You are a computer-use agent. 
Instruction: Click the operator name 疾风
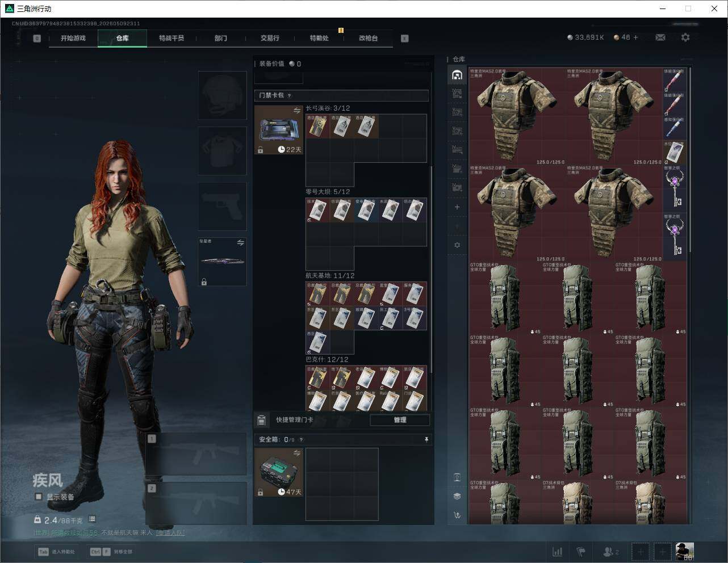[x=47, y=481]
